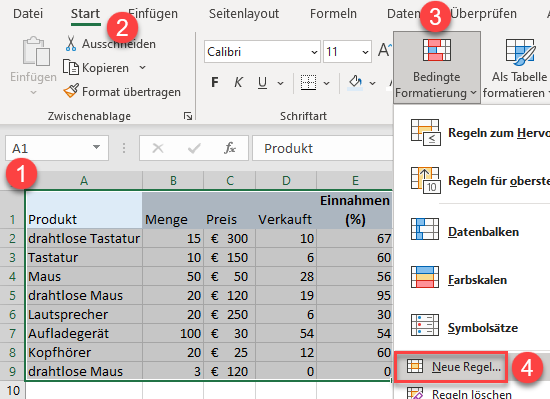Open Regeln zum Hervorheben submenu
Screen dimensions: 550x399
tap(472, 133)
